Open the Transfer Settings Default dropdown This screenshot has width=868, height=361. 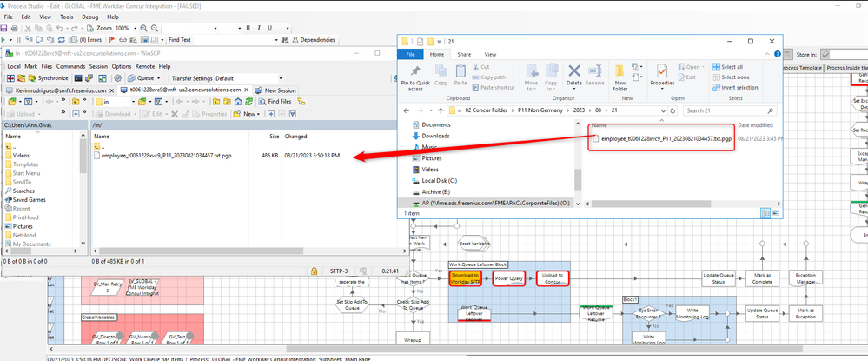click(280, 78)
